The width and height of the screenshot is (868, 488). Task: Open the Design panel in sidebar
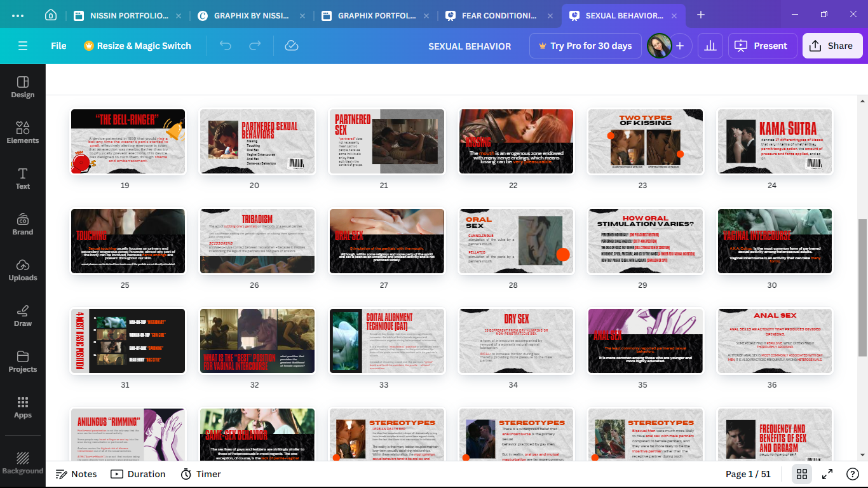(23, 87)
